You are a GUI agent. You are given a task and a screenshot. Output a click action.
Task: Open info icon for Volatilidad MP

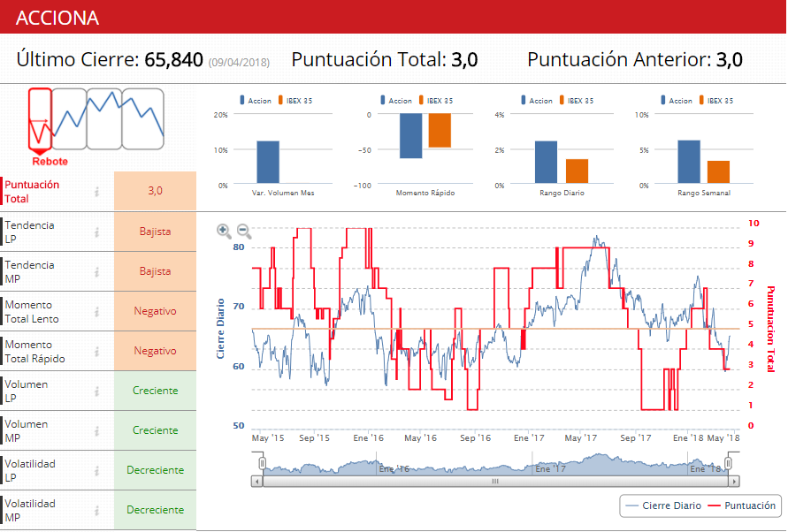(97, 510)
